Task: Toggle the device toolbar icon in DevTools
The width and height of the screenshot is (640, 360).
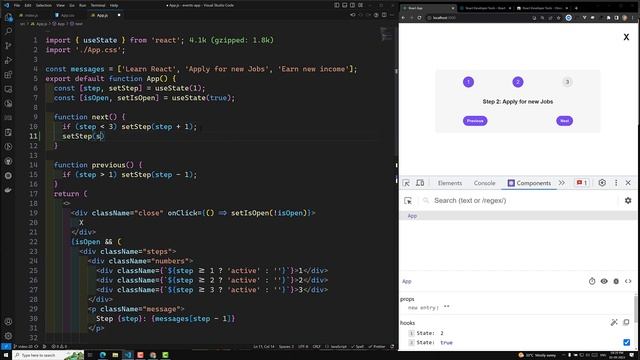Action: click(420, 183)
